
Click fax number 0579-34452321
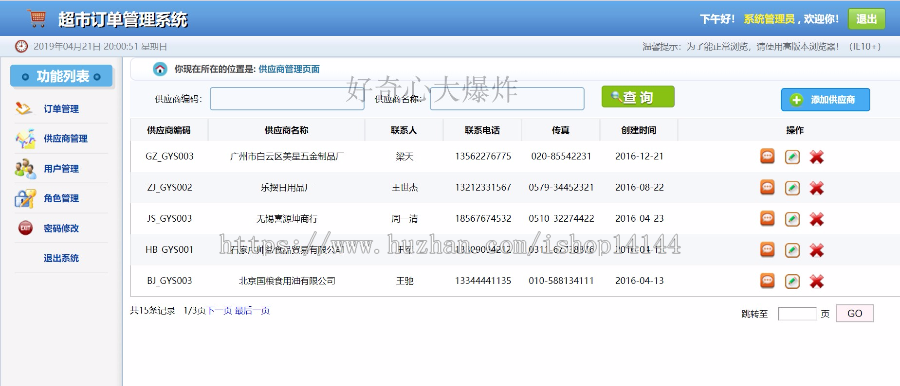pyautogui.click(x=561, y=188)
